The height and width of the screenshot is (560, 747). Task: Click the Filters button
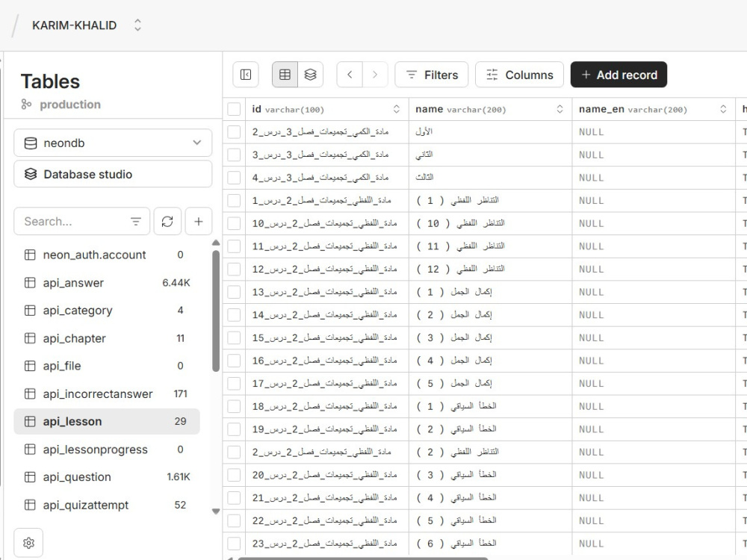(x=432, y=75)
